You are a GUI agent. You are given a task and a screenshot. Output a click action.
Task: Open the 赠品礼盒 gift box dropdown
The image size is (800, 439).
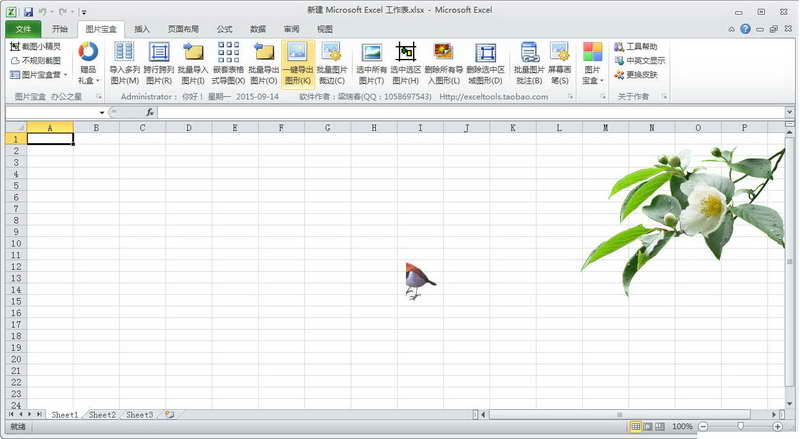click(x=88, y=64)
